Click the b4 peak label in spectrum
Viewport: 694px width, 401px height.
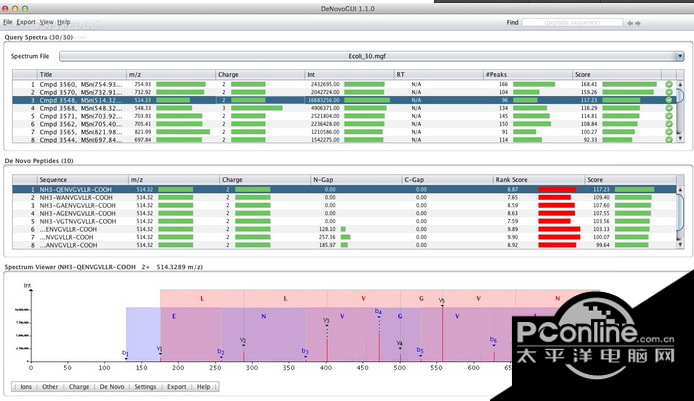point(378,312)
